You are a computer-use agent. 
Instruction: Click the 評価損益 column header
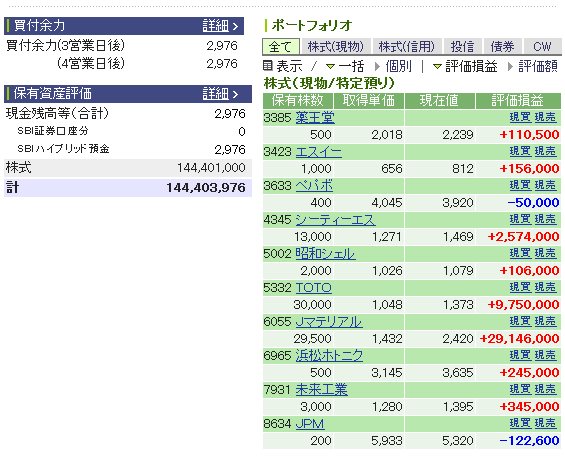pyautogui.click(x=518, y=101)
